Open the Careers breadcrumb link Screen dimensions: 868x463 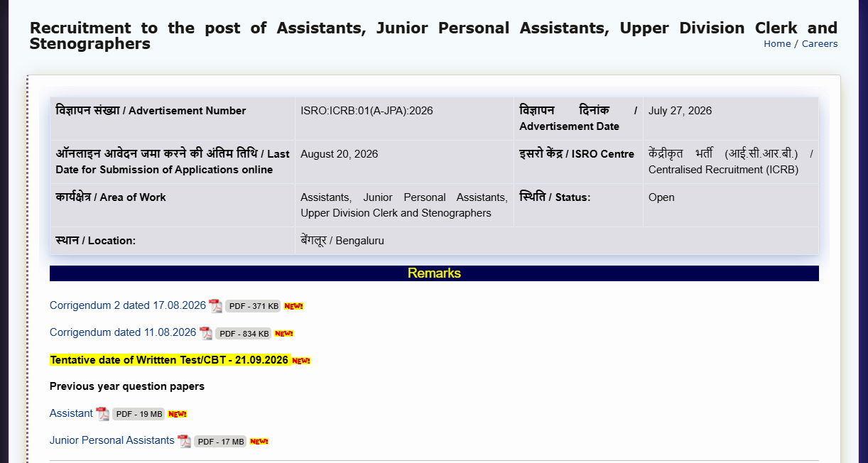pyautogui.click(x=820, y=43)
